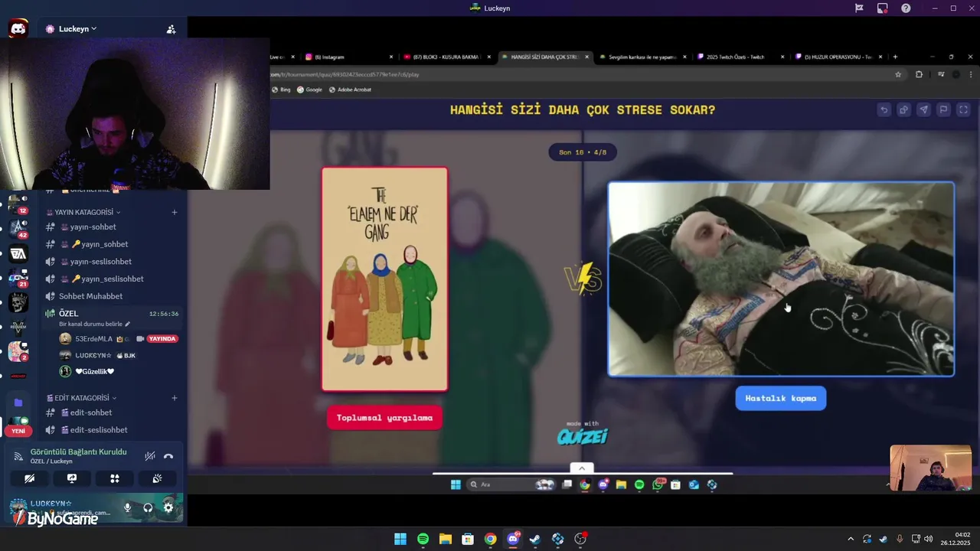
Task: Open activities launcher in voice panel
Action: (x=115, y=478)
